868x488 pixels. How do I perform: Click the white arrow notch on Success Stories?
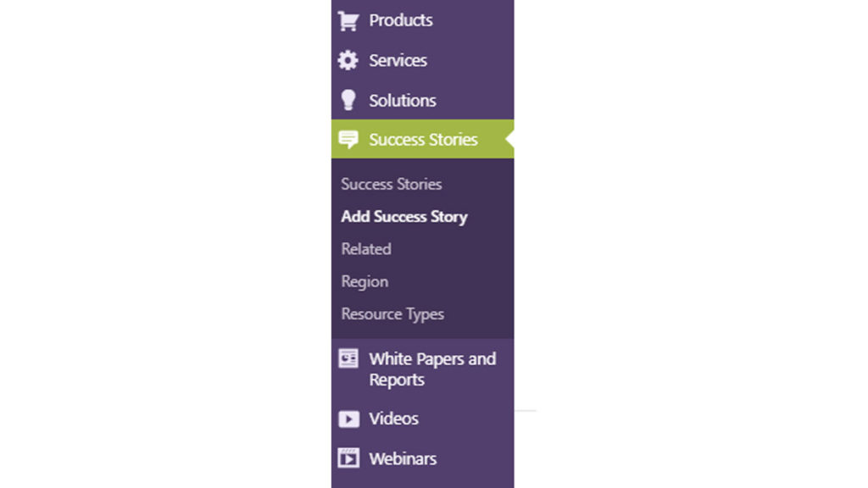[x=509, y=140]
